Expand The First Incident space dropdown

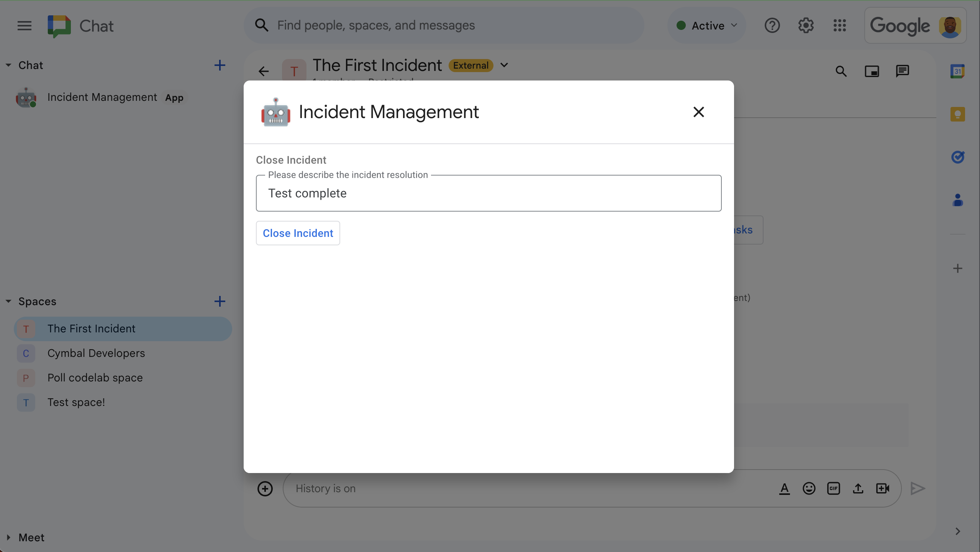(x=504, y=65)
